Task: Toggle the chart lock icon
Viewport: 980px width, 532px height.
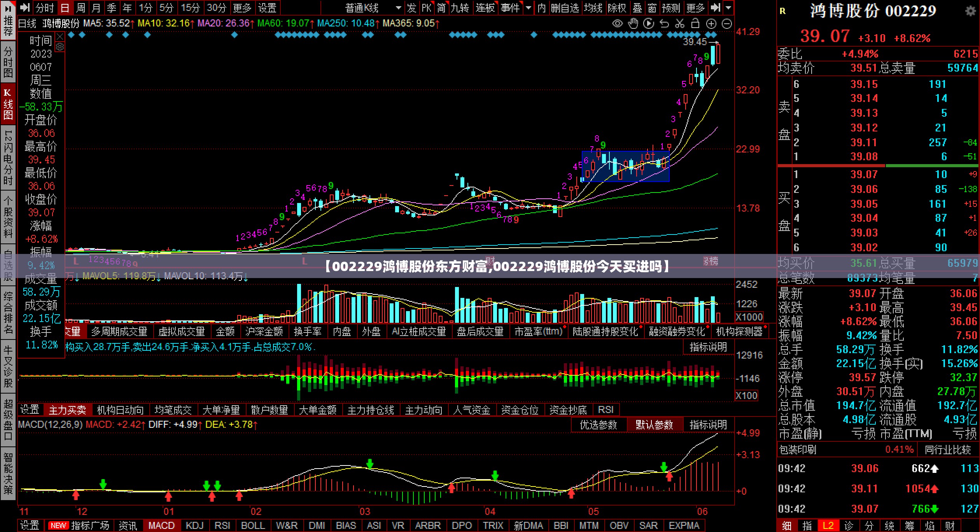Action: 695,24
